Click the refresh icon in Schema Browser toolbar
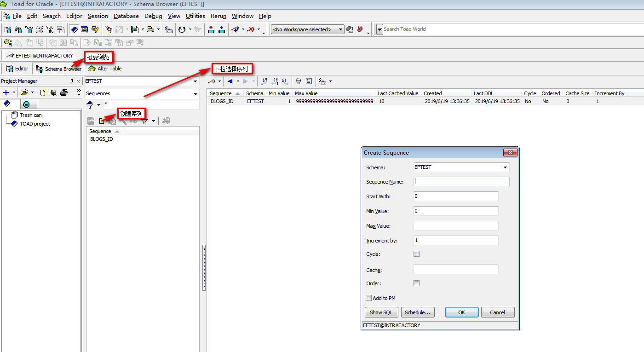The image size is (644, 352). point(264,81)
